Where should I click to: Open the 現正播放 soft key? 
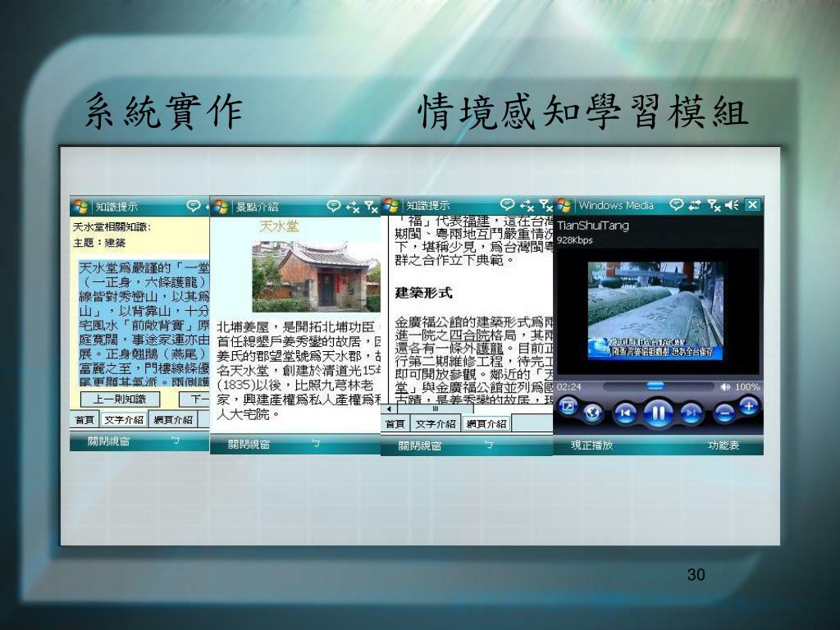pyautogui.click(x=592, y=445)
